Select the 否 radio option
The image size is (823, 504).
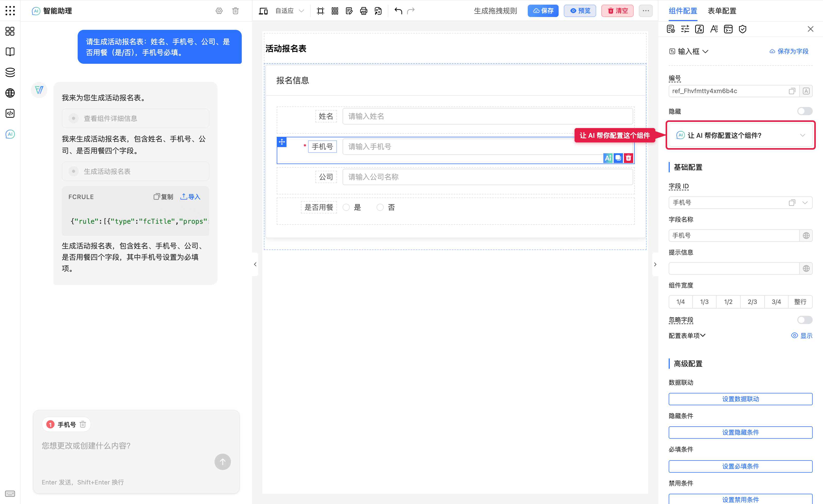380,208
